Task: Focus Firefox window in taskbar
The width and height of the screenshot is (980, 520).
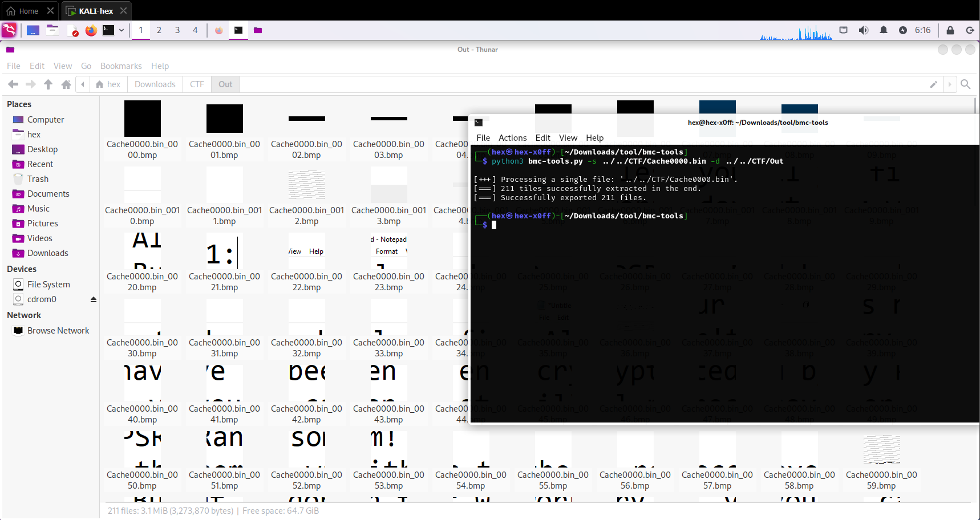Action: click(219, 30)
